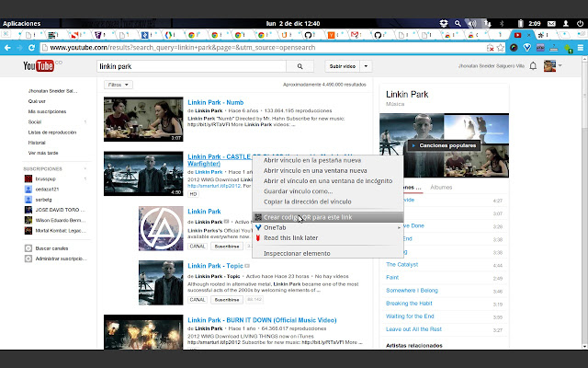Open the volume indicator in the top panel
This screenshot has height=368, width=588.
tap(471, 23)
